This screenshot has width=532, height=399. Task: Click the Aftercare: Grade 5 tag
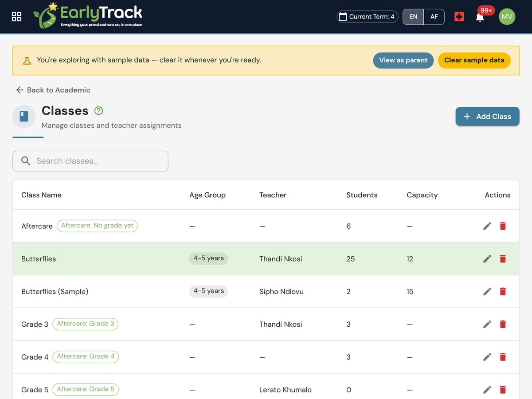coord(86,390)
